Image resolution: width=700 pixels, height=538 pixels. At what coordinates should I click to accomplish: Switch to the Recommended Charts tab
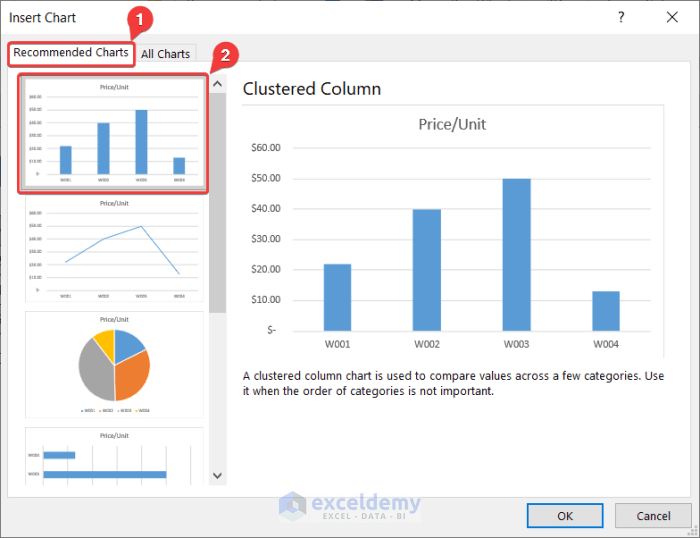coord(71,53)
